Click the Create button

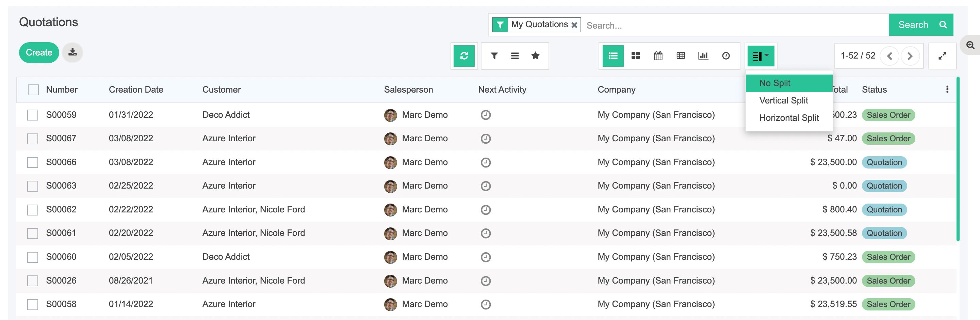39,52
